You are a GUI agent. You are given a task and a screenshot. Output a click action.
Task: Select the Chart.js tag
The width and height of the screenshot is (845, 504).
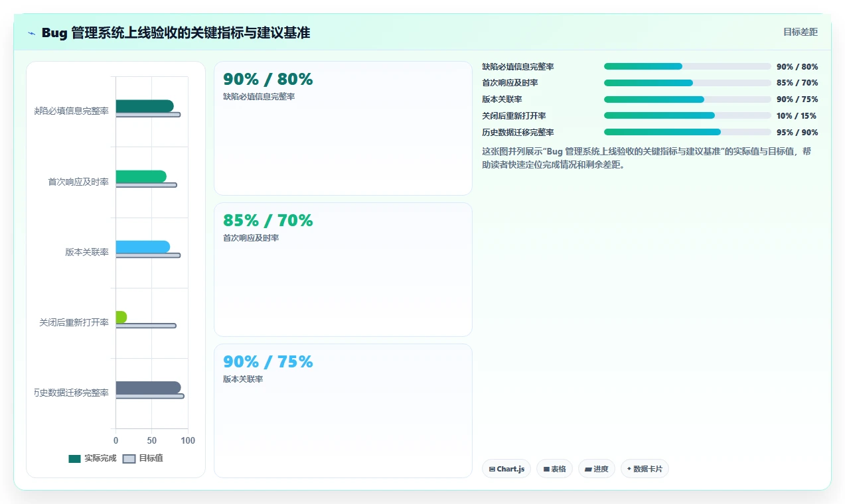click(506, 469)
